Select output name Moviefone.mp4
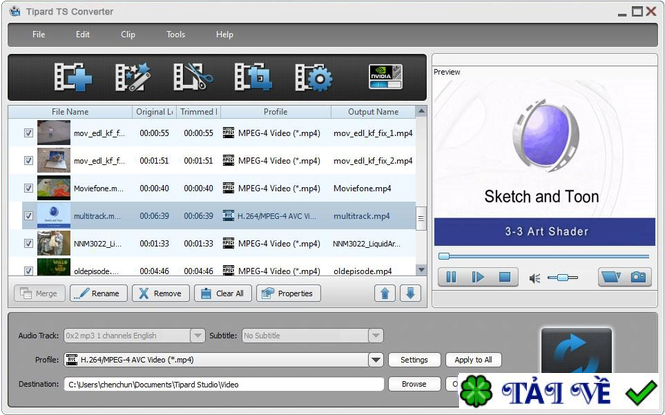 (362, 188)
